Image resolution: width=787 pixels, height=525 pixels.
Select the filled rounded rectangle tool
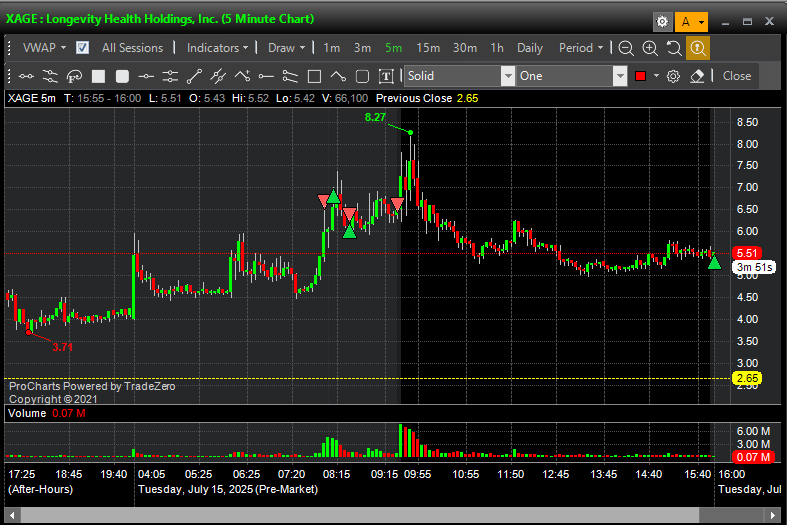122,76
